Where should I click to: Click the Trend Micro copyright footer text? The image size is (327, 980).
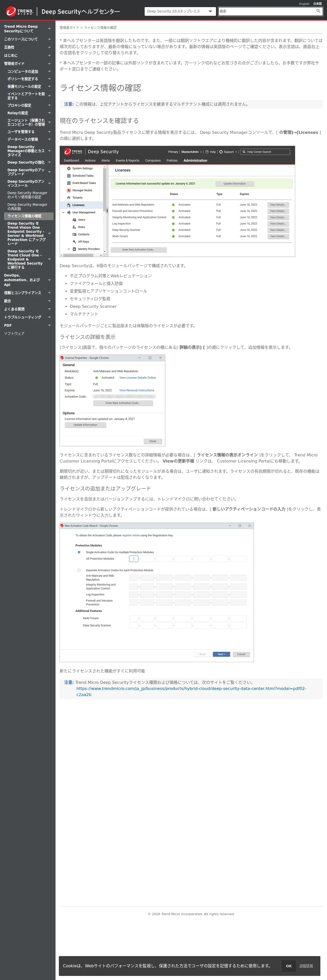[x=191, y=914]
